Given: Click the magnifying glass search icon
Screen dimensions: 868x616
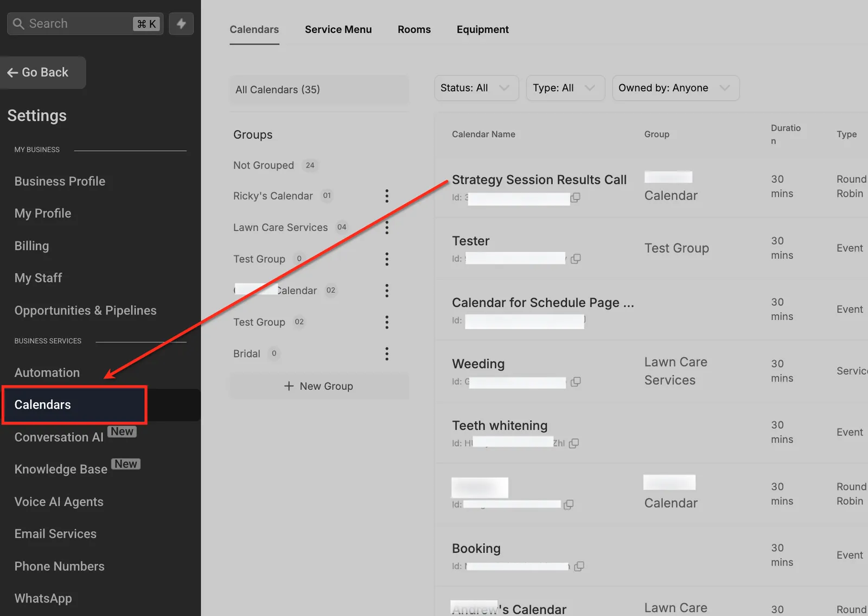Looking at the screenshot, I should 18,24.
